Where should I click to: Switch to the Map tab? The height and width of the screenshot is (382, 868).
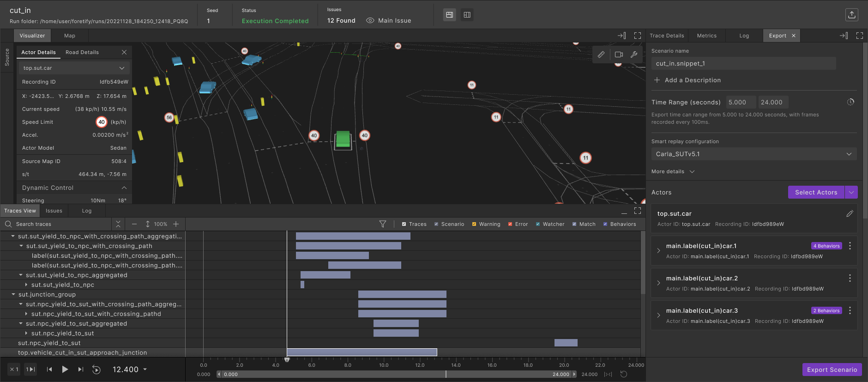(x=70, y=36)
